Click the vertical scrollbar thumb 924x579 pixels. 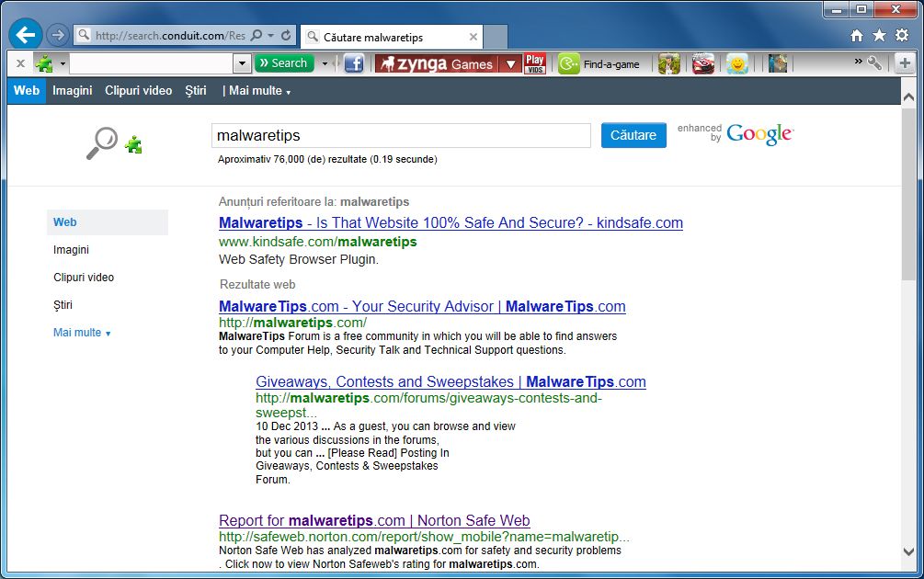pyautogui.click(x=908, y=194)
